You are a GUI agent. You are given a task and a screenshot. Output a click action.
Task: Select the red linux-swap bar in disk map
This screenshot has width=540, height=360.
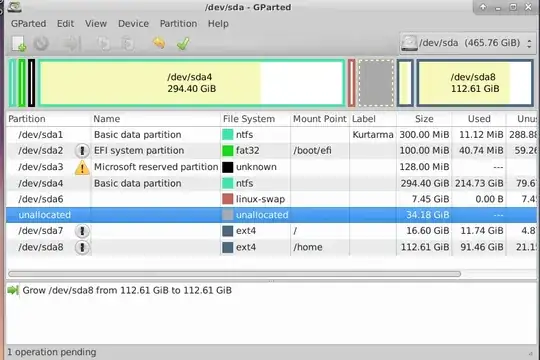(351, 83)
